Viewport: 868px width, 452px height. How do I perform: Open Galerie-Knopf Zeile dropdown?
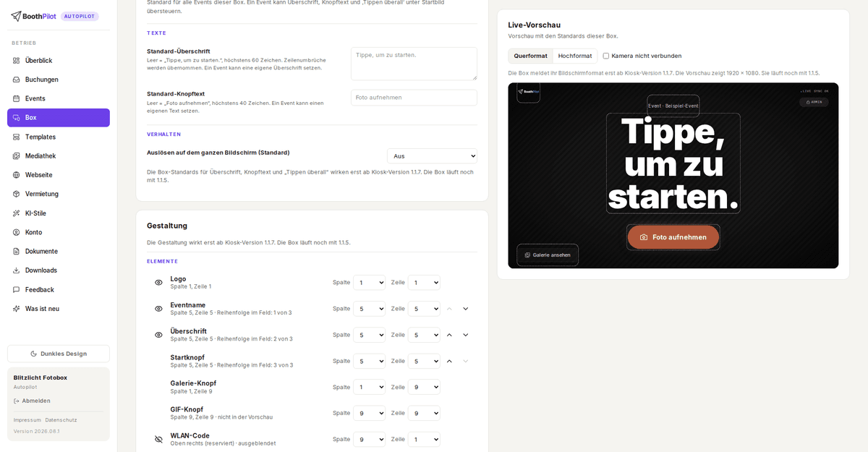(424, 387)
